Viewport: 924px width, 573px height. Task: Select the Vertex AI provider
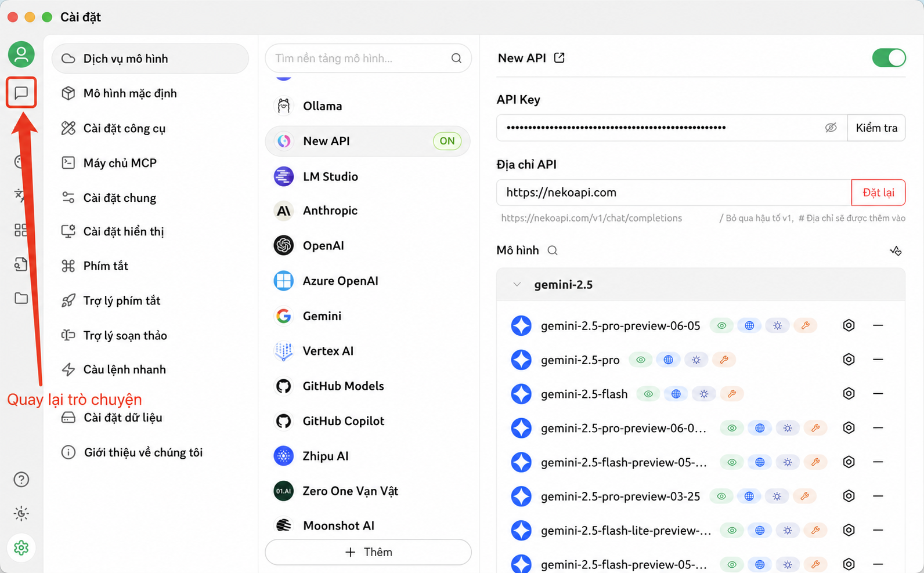(367, 351)
